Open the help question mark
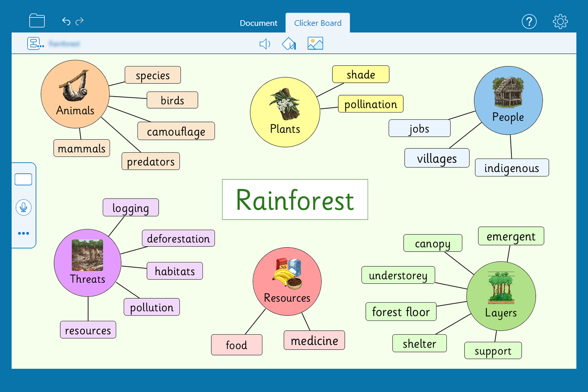 [x=529, y=22]
